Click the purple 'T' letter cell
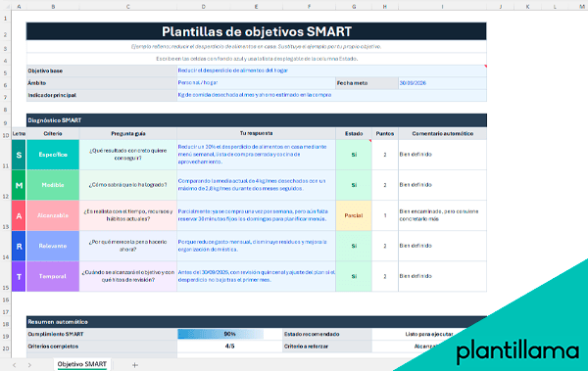 [19, 276]
